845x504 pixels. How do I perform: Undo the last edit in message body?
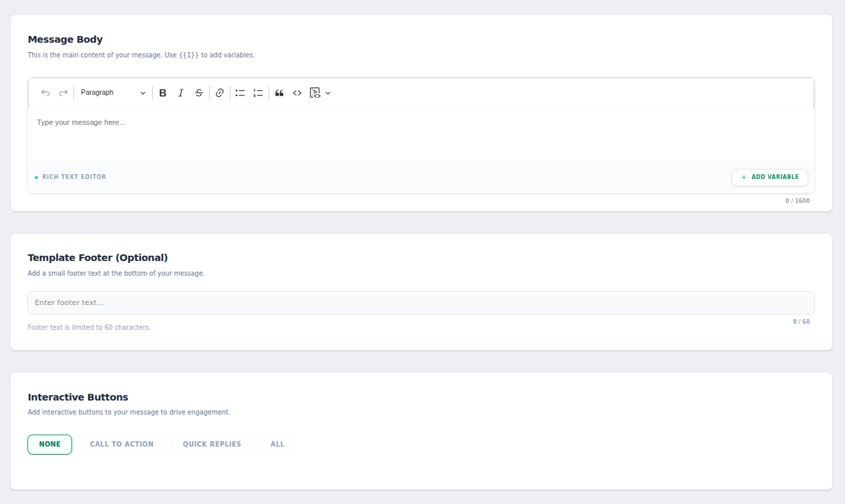45,93
